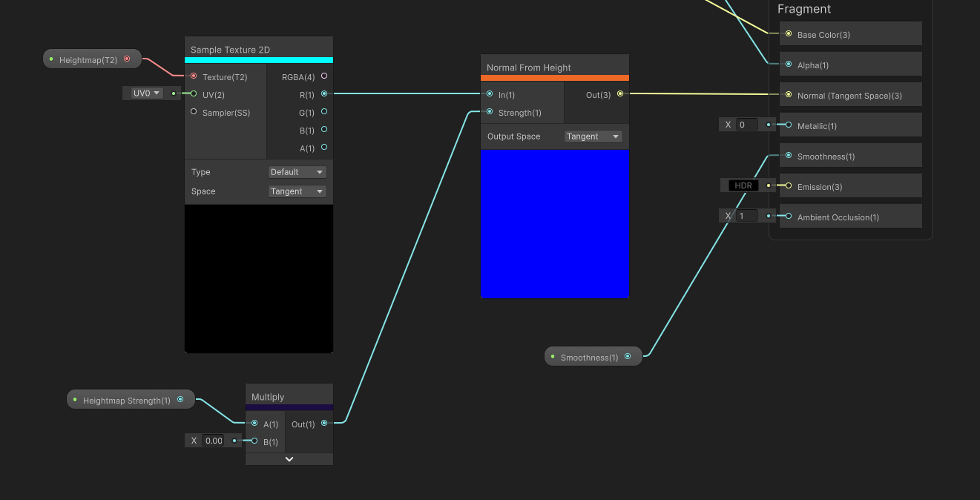This screenshot has width=980, height=500.
Task: Collapse the Multiply node with its chevron
Action: pos(289,458)
